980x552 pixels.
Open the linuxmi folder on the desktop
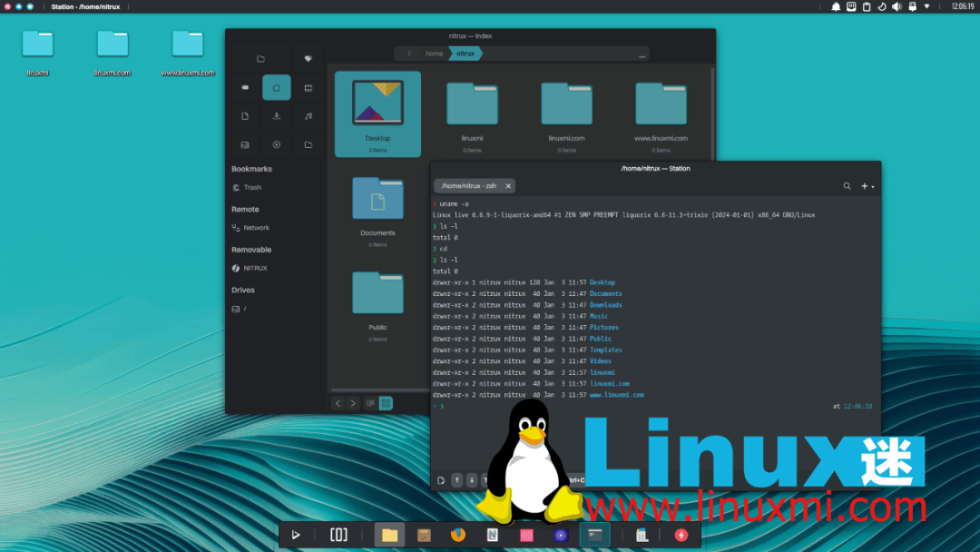click(x=37, y=53)
